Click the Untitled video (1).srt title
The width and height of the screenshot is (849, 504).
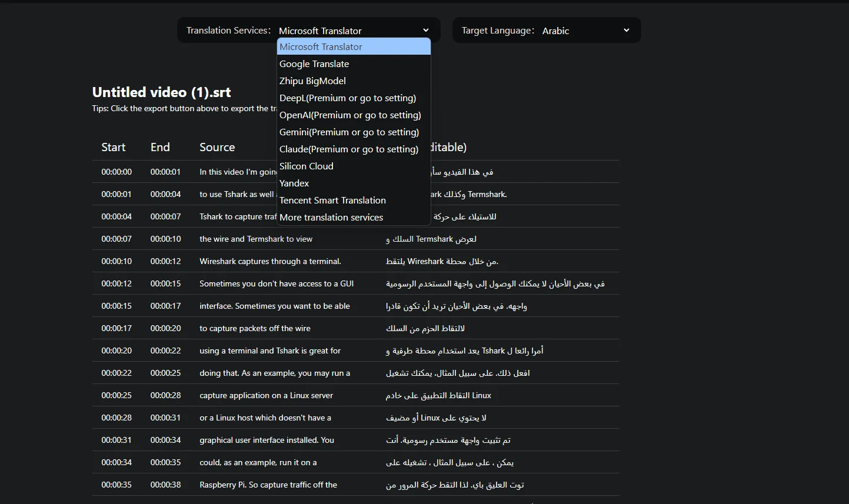(x=161, y=92)
